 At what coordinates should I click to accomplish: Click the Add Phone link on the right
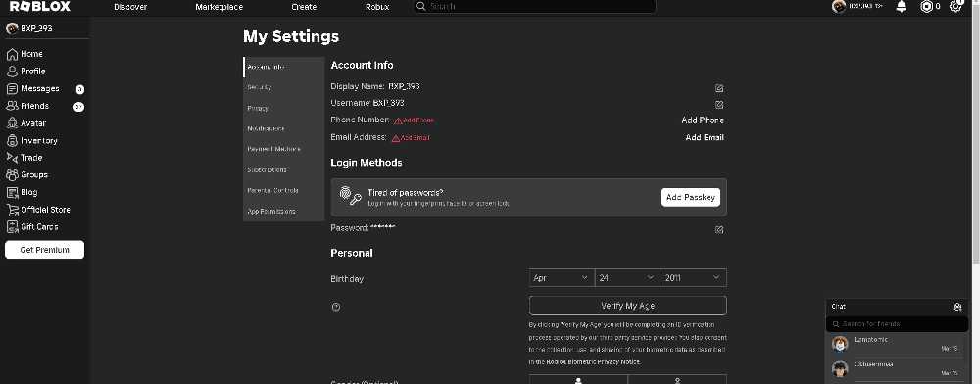click(703, 120)
